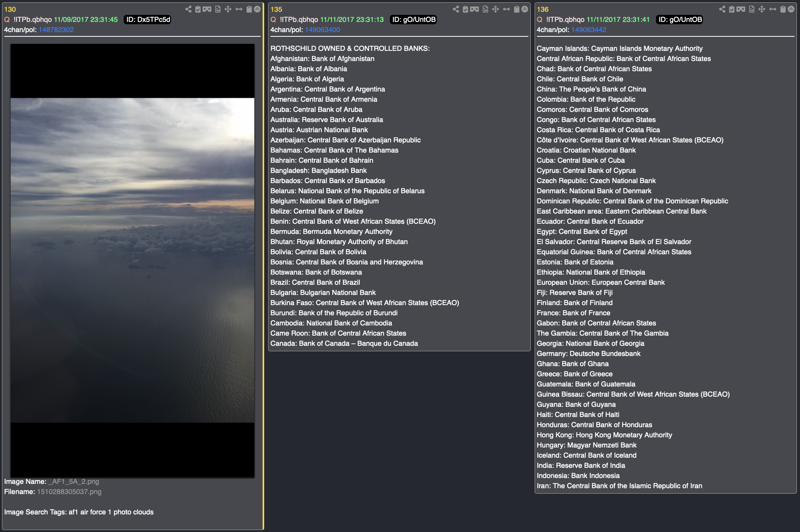Viewport: 800px width, 532px height.
Task: Click the image file icon on post 136
Action: point(752,9)
